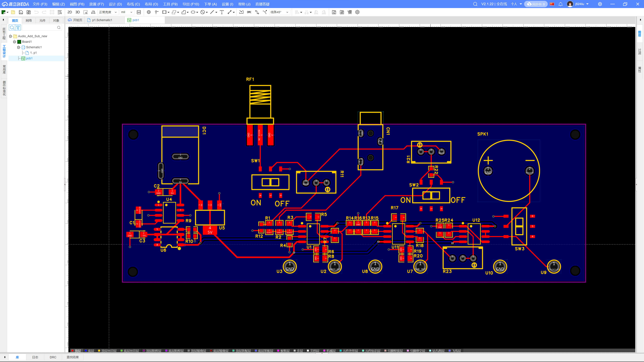644x362 pixels.
Task: Open the Gerber export icon
Action: coord(334,12)
